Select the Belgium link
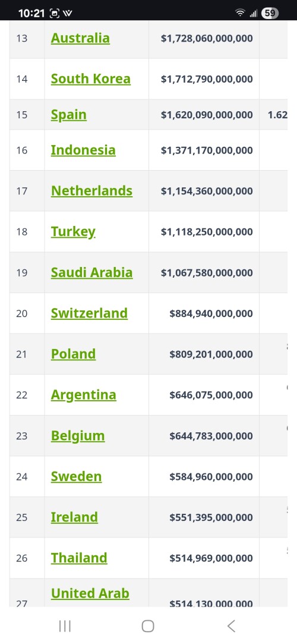Image resolution: width=297 pixels, height=644 pixels. (x=78, y=436)
